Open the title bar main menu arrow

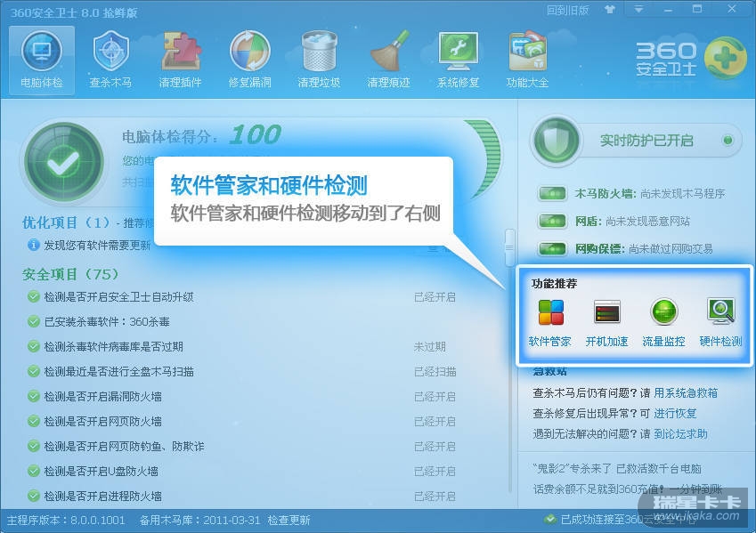(638, 9)
